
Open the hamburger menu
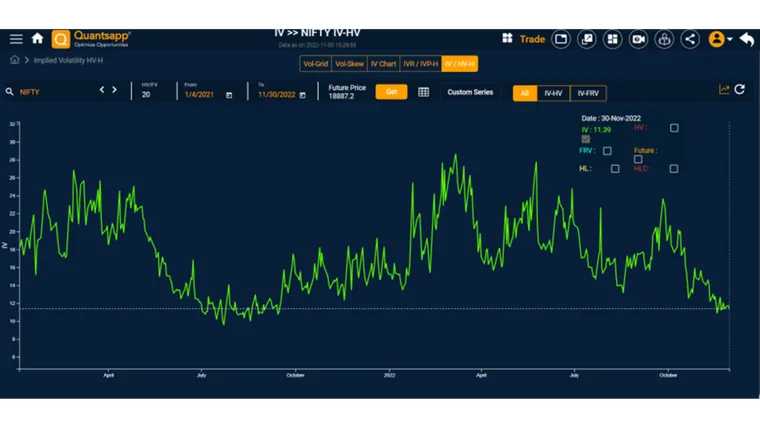[x=16, y=39]
